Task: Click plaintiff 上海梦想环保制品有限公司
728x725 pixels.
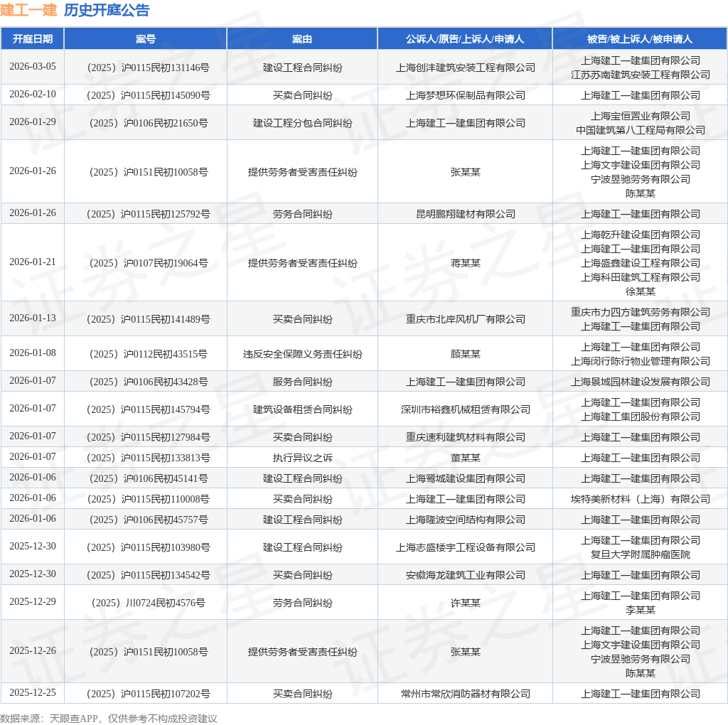Action: (x=465, y=96)
